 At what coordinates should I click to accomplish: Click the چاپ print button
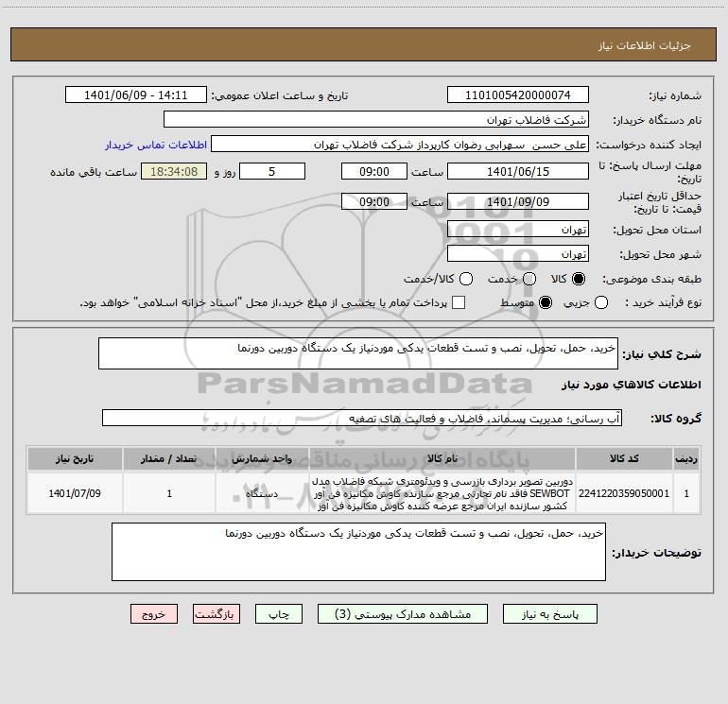click(x=279, y=614)
